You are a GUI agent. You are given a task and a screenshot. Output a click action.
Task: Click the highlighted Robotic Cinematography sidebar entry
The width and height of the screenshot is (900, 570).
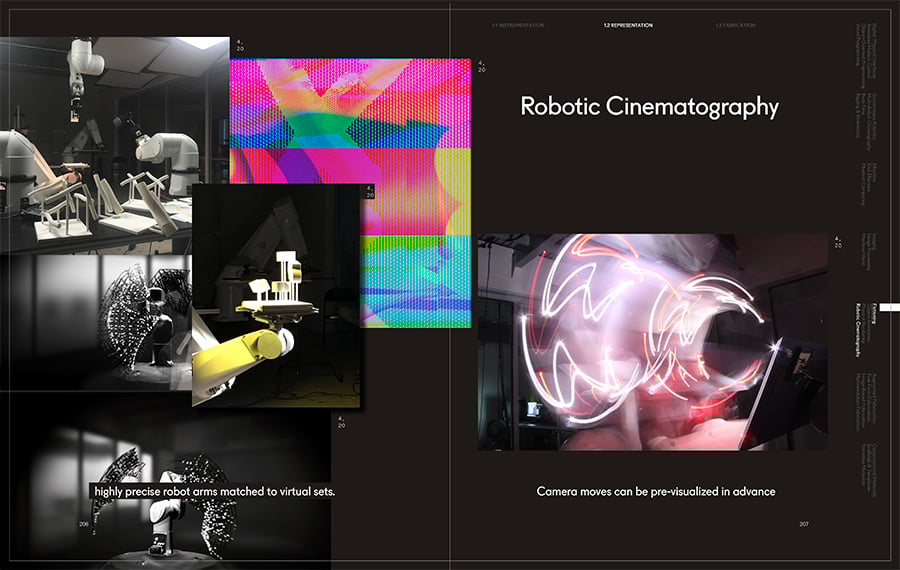click(859, 330)
